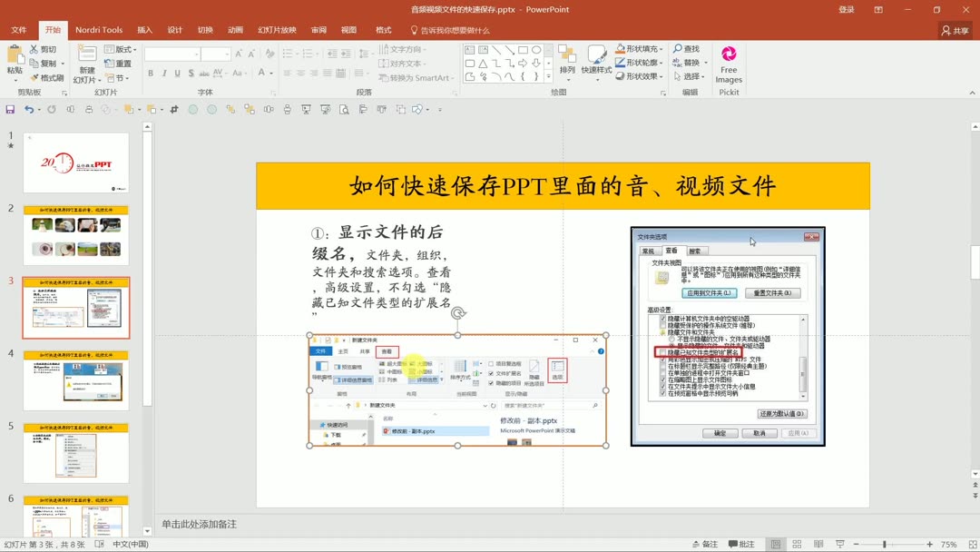Click the 登录 (Sign in) link
980x552 pixels.
pos(845,9)
